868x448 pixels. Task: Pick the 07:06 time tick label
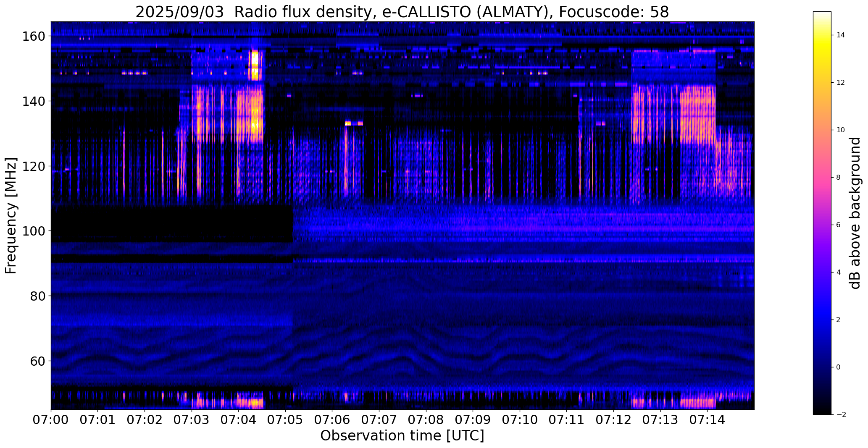(332, 419)
